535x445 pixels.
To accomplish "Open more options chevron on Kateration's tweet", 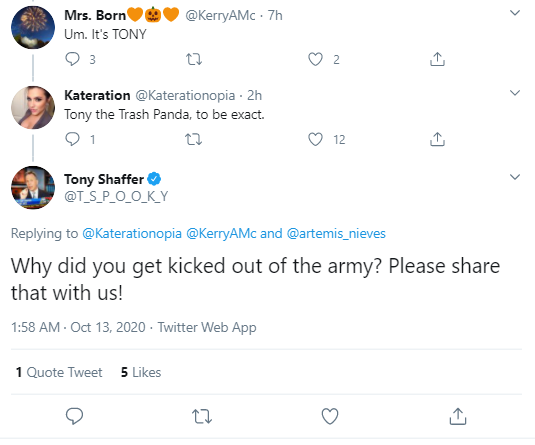I will [515, 93].
